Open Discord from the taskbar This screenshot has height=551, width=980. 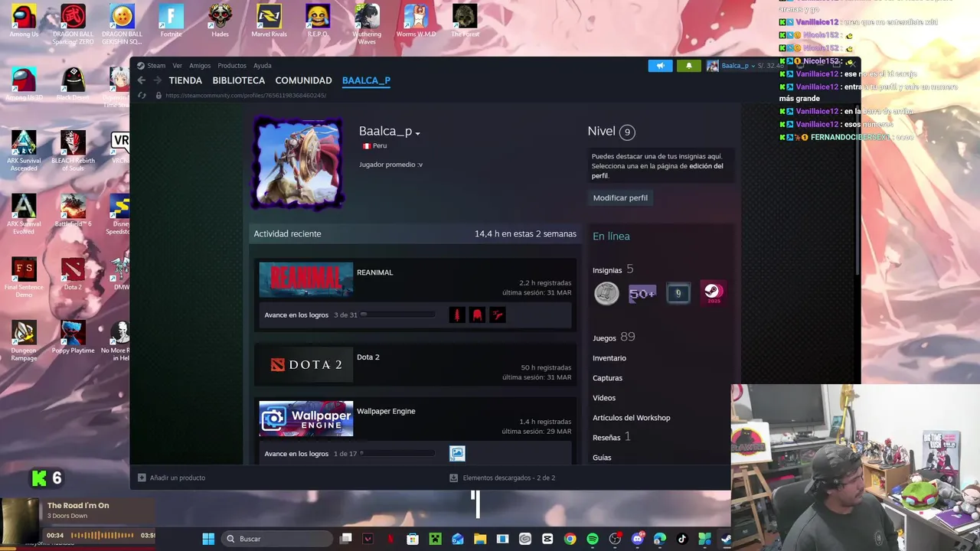point(637,539)
